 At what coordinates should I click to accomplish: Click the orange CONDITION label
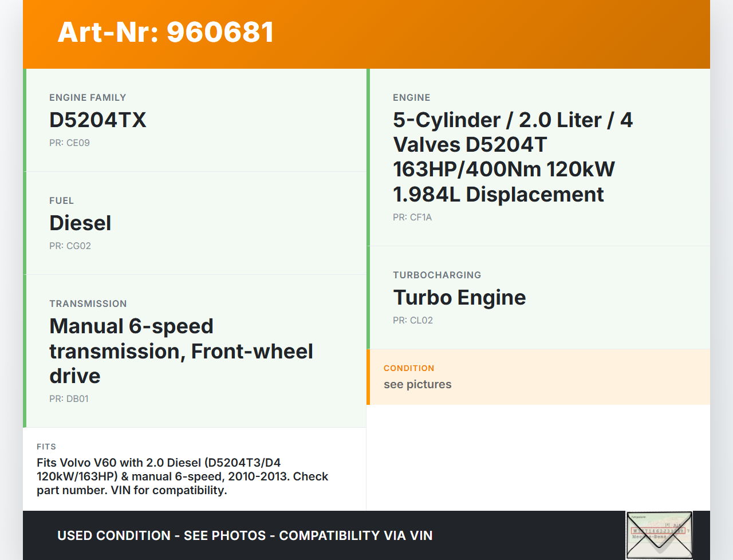point(409,368)
